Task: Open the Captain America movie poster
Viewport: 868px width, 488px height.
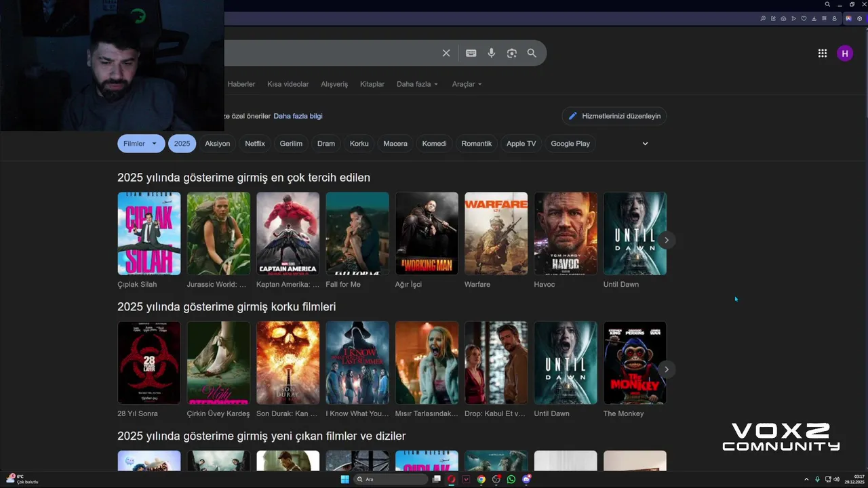Action: pos(288,233)
